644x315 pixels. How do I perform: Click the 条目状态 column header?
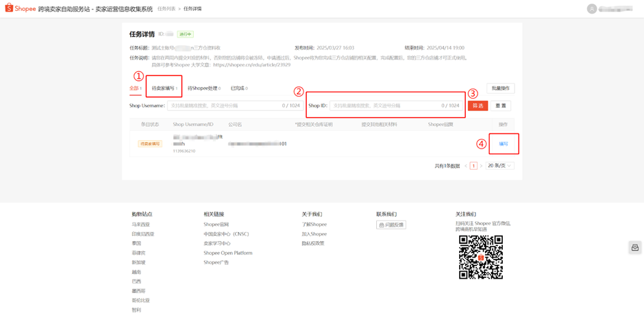150,124
